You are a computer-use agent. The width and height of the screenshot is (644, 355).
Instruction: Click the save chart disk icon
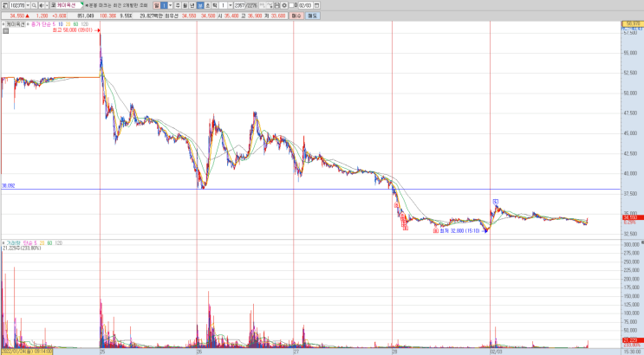coord(276,5)
